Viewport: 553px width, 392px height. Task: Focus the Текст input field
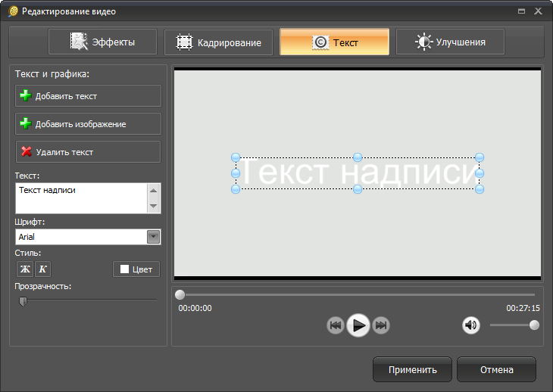[81, 198]
